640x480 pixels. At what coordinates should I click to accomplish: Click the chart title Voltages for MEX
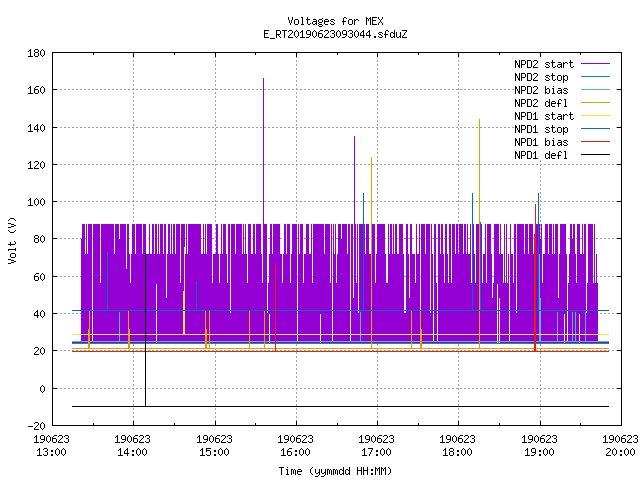[x=335, y=21]
